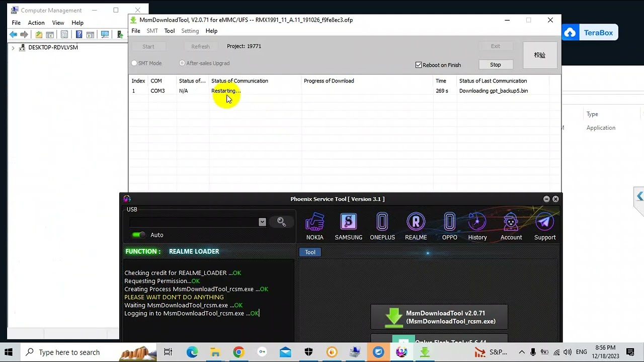Click the ENG language indicator
This screenshot has width=644, height=362.
[582, 352]
